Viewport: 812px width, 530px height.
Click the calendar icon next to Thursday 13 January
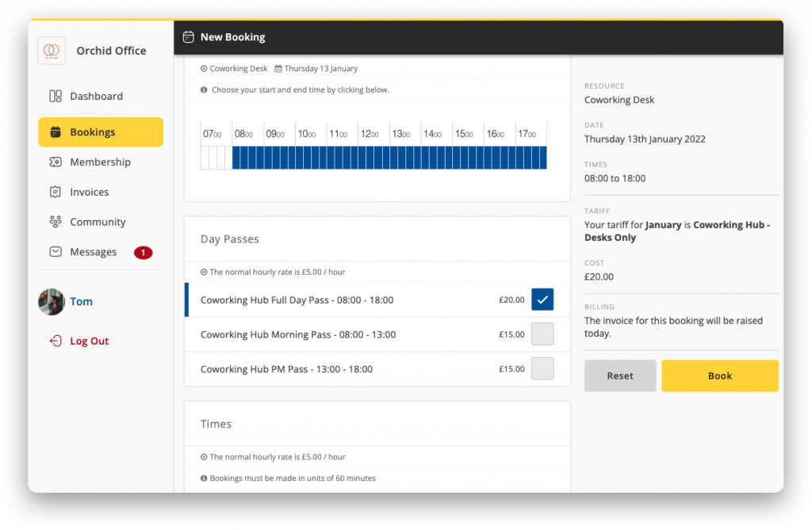pyautogui.click(x=278, y=68)
